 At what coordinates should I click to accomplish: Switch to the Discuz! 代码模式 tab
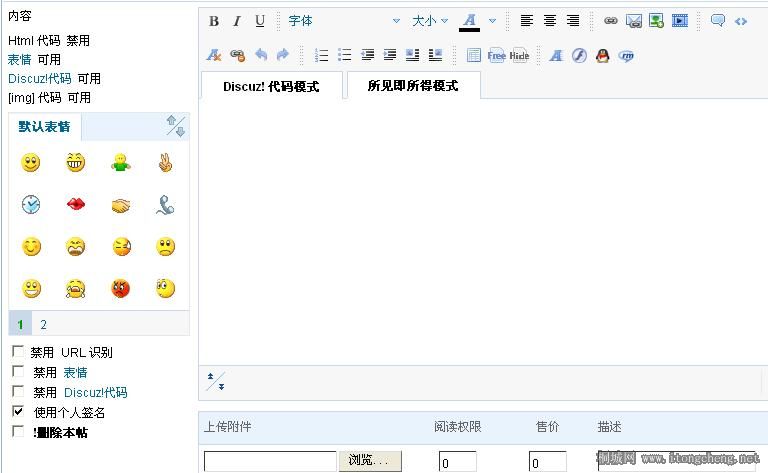272,86
